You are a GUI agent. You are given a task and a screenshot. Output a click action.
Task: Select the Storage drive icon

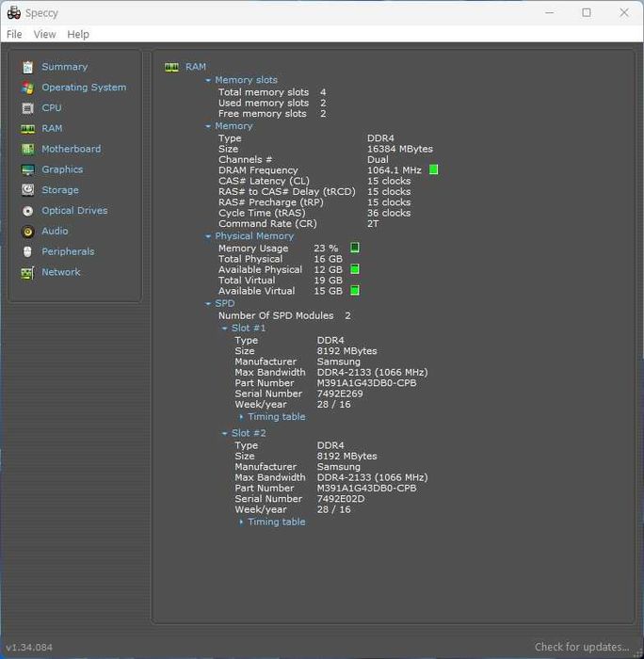27,190
